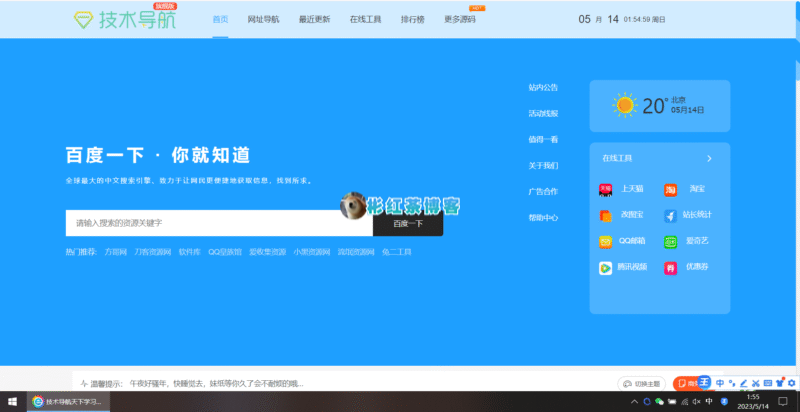The height and width of the screenshot is (412, 800).
Task: Click the IME 王 logo icon
Action: pos(705,382)
